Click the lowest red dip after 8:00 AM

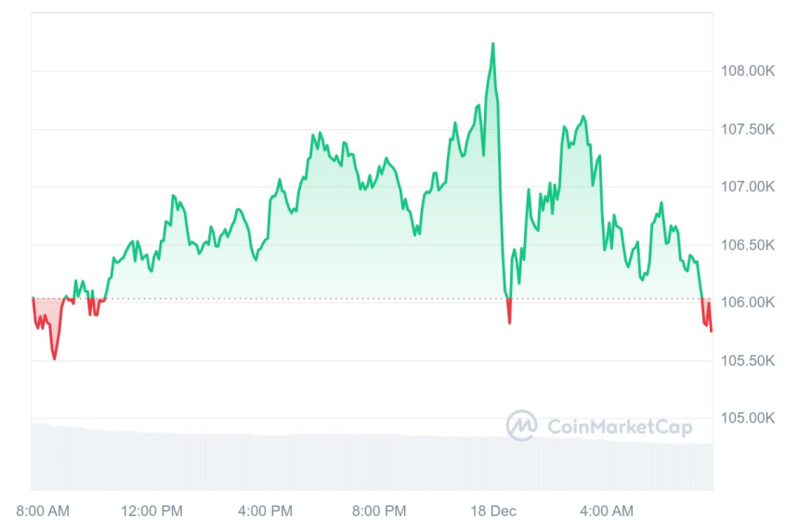(54, 357)
